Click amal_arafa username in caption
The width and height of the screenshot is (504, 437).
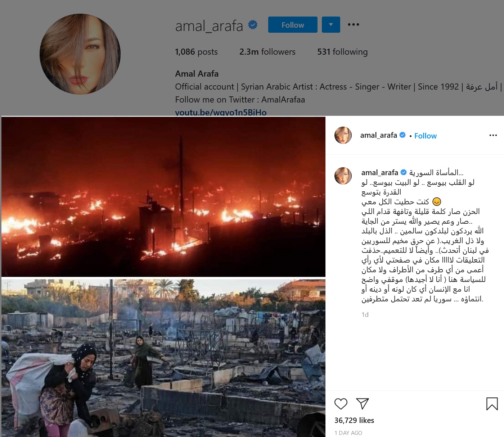coord(379,172)
